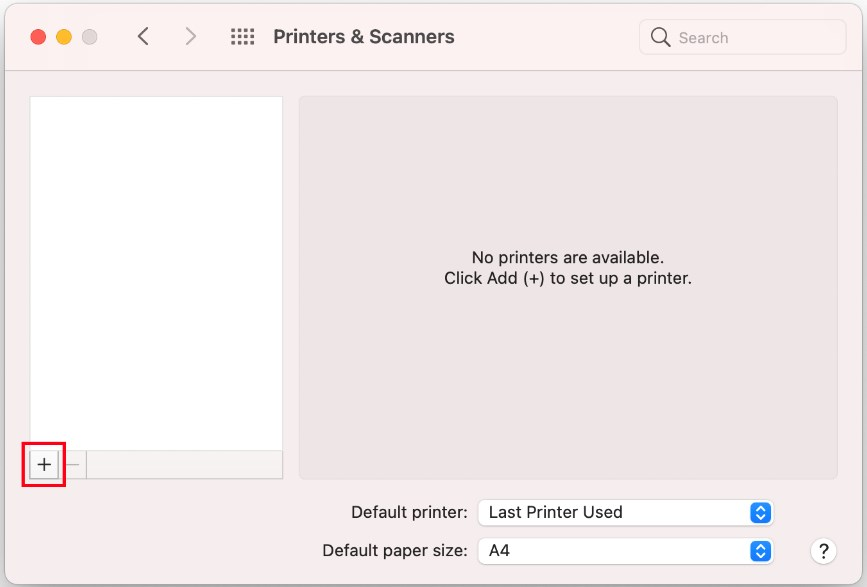
Task: Click blue arrows on Default printer popup
Action: [x=760, y=512]
